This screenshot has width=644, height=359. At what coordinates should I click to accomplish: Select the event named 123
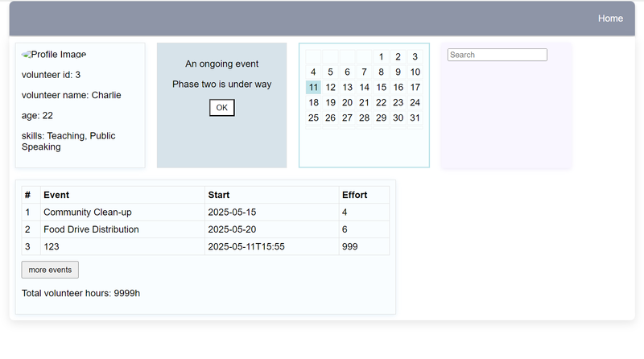click(x=122, y=246)
